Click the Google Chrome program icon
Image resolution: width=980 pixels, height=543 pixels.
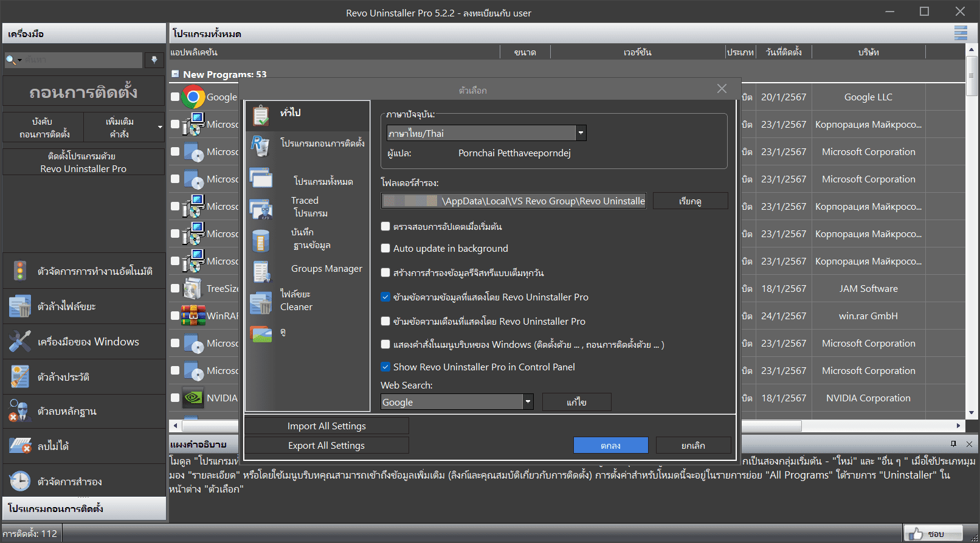pyautogui.click(x=193, y=97)
